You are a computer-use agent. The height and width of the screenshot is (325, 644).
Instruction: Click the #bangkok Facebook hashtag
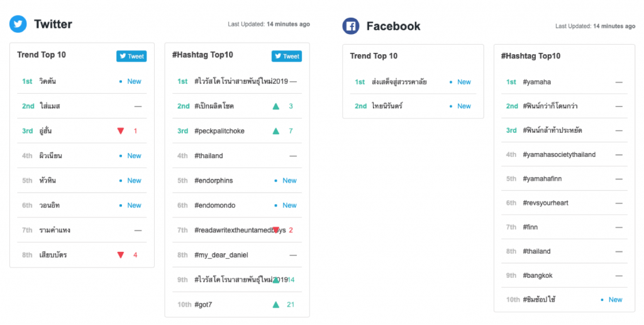point(538,275)
